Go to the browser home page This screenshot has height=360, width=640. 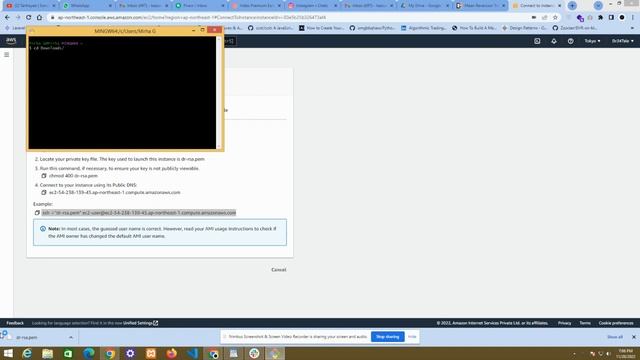[39, 18]
